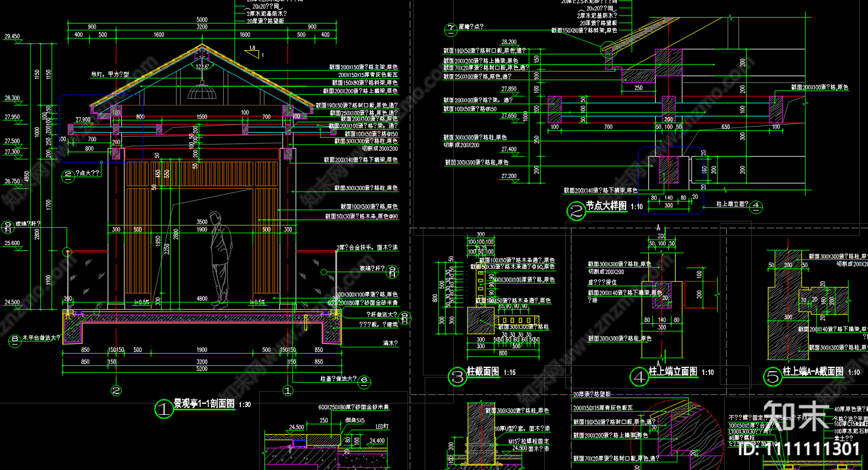The width and height of the screenshot is (868, 470).
Task: Click the '柱基?做法大?' callout text
Action: click(x=339, y=378)
